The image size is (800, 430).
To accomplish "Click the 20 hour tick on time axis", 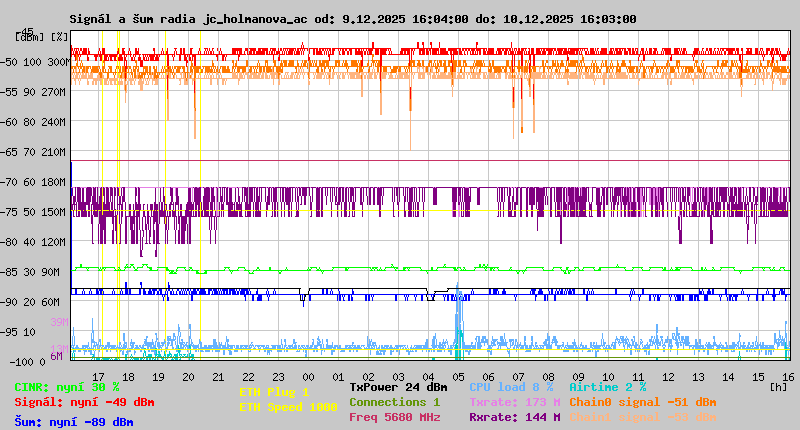I will 188,376.
